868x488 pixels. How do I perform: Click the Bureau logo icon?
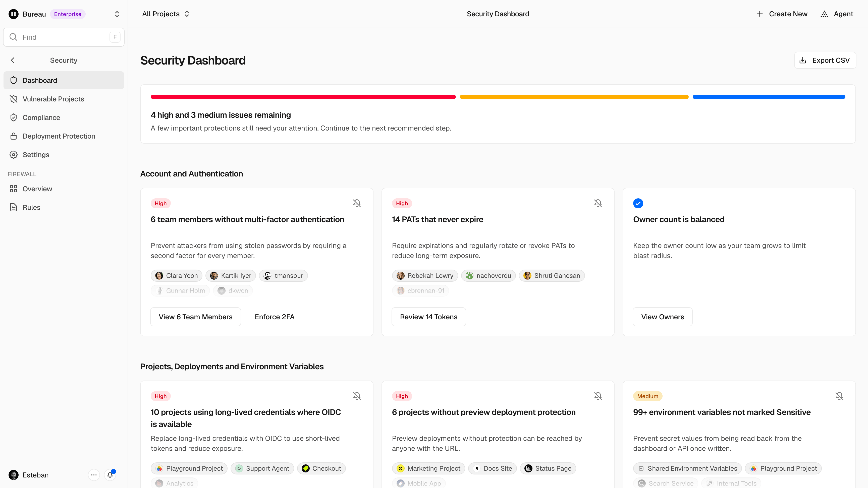(14, 14)
